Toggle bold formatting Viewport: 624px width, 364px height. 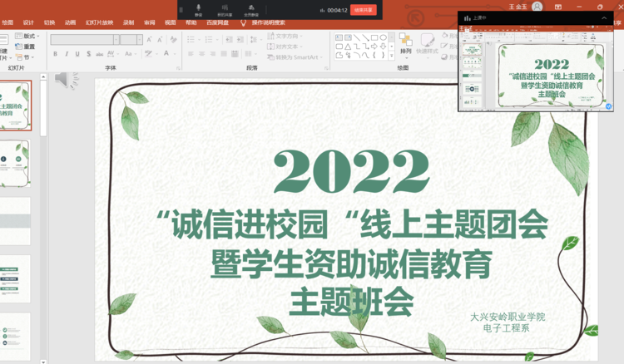[55, 54]
